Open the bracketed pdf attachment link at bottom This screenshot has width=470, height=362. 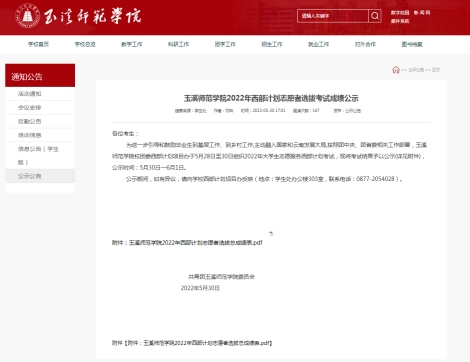pyautogui.click(x=199, y=343)
